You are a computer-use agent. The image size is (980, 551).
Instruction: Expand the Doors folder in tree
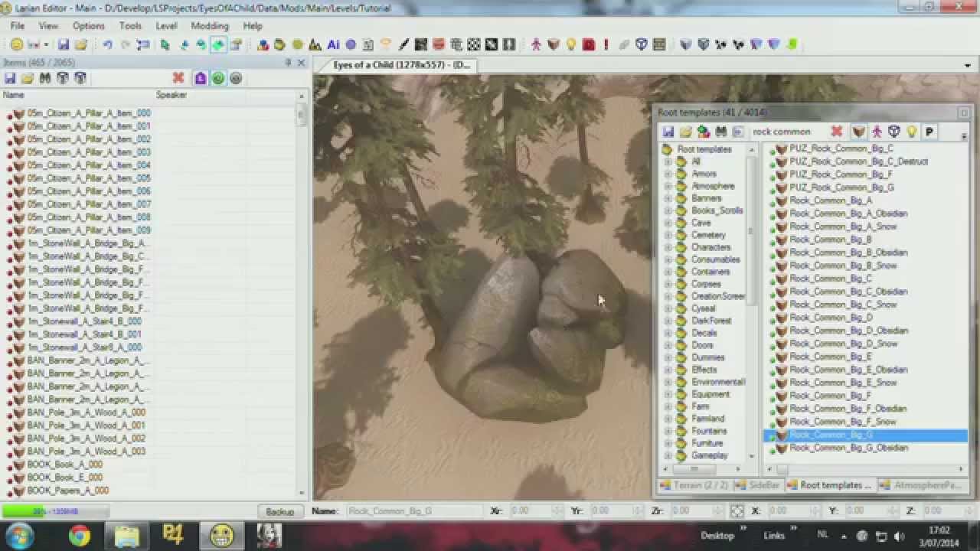(x=668, y=345)
